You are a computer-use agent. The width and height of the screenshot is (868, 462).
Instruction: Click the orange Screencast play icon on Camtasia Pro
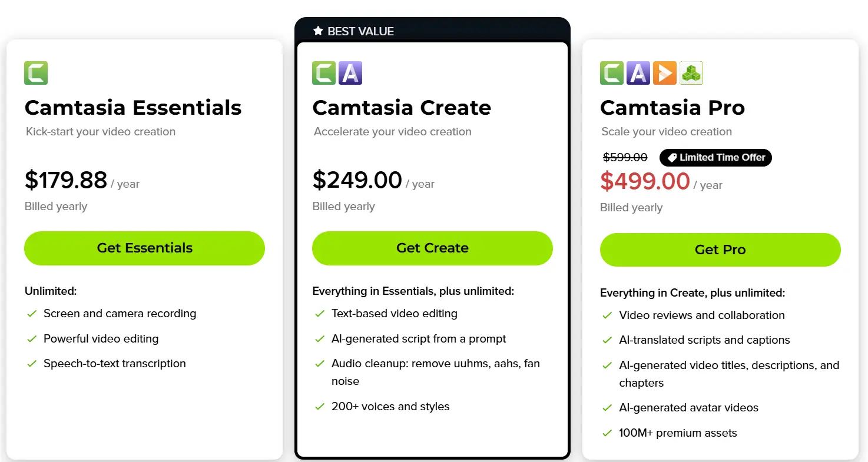[664, 72]
